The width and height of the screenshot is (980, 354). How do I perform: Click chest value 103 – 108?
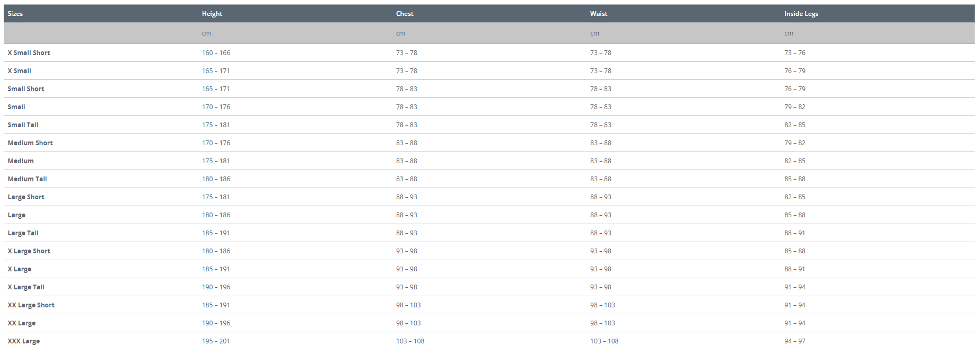410,341
